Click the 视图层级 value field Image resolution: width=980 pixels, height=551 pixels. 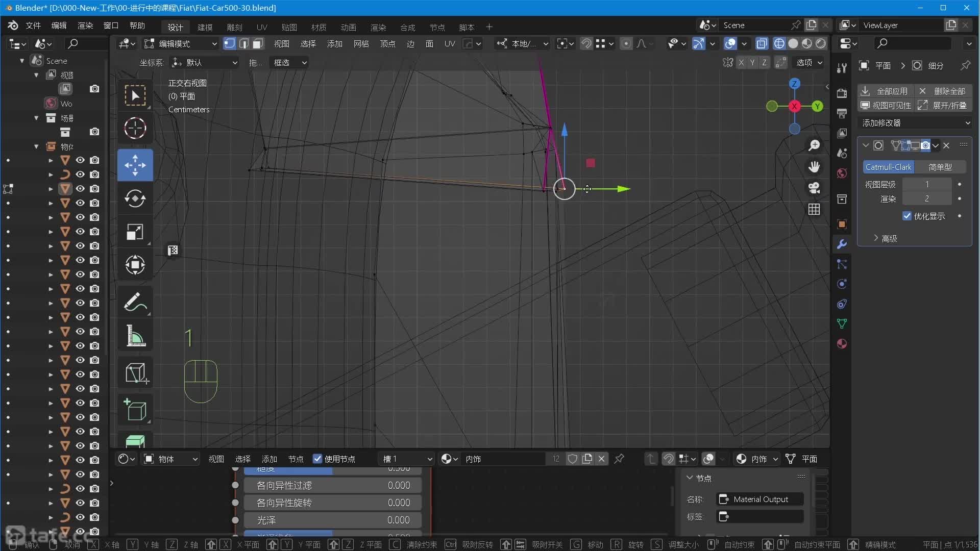click(927, 184)
